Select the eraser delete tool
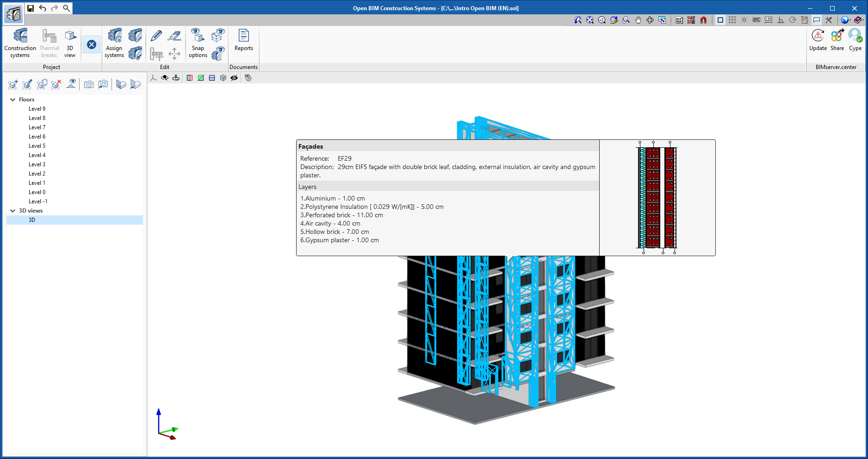The image size is (868, 459). pyautogui.click(x=174, y=35)
